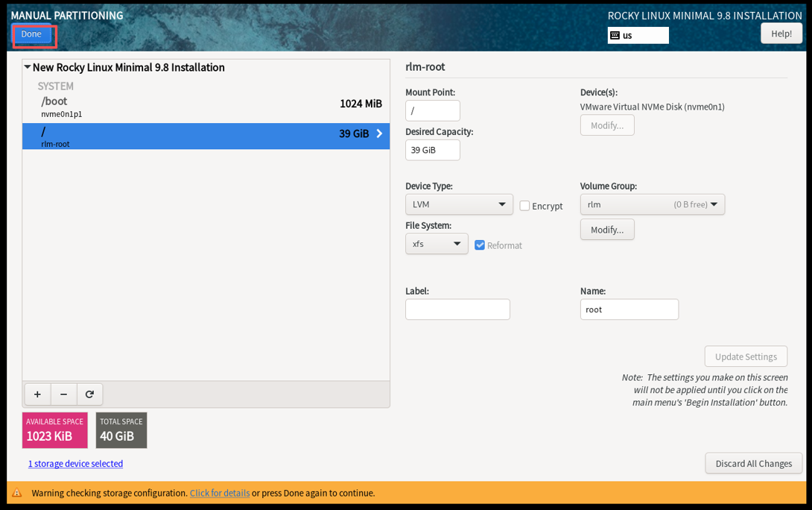Click Modify under Device(s)
Screen dimensions: 812x510
point(607,125)
